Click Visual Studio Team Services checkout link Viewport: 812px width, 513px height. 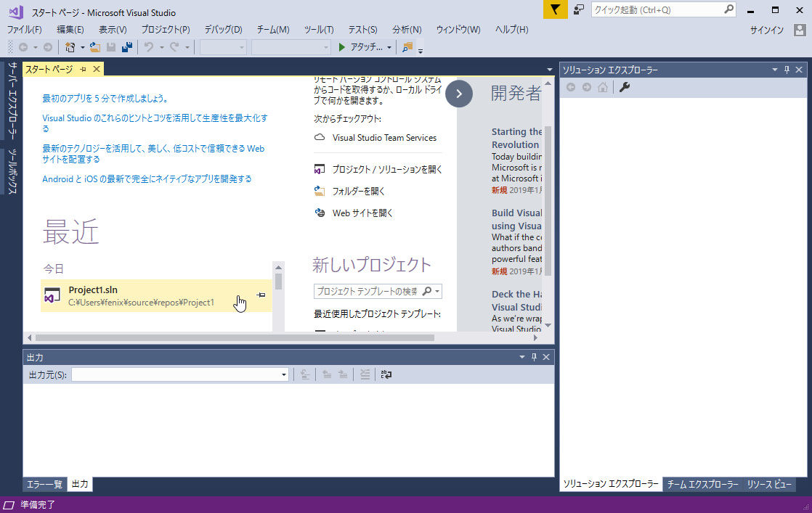pyautogui.click(x=384, y=138)
